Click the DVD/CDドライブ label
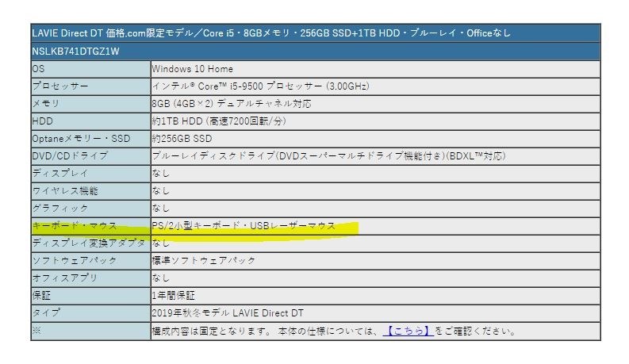629x364 pixels. coord(70,156)
